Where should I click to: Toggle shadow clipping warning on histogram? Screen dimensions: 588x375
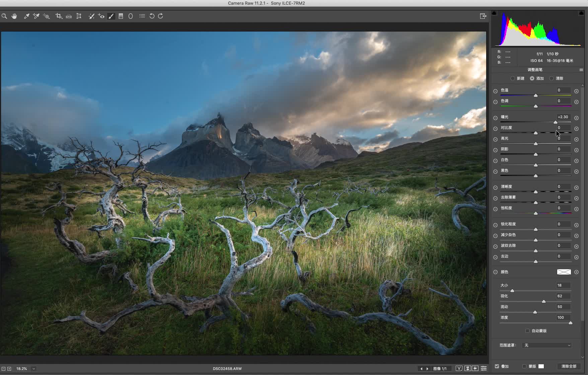tap(494, 13)
